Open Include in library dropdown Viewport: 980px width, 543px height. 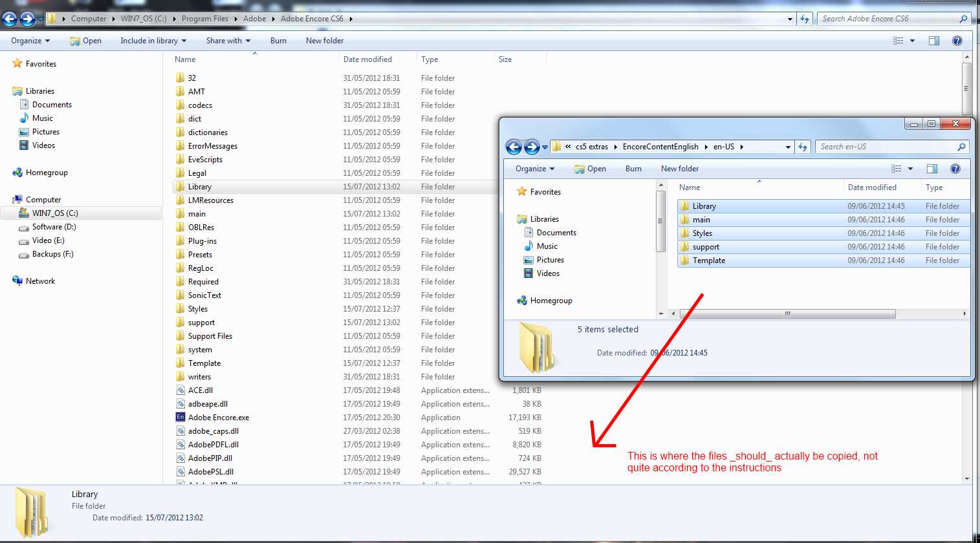click(153, 41)
